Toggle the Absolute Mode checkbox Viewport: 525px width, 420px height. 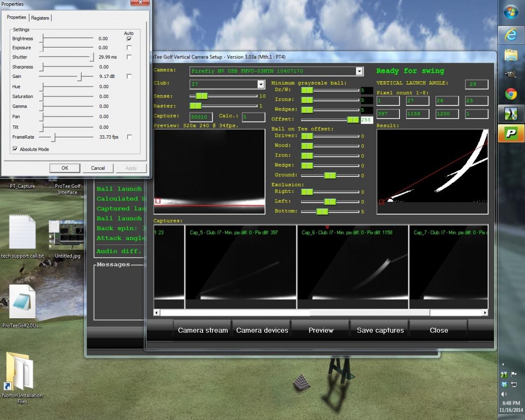[x=15, y=149]
